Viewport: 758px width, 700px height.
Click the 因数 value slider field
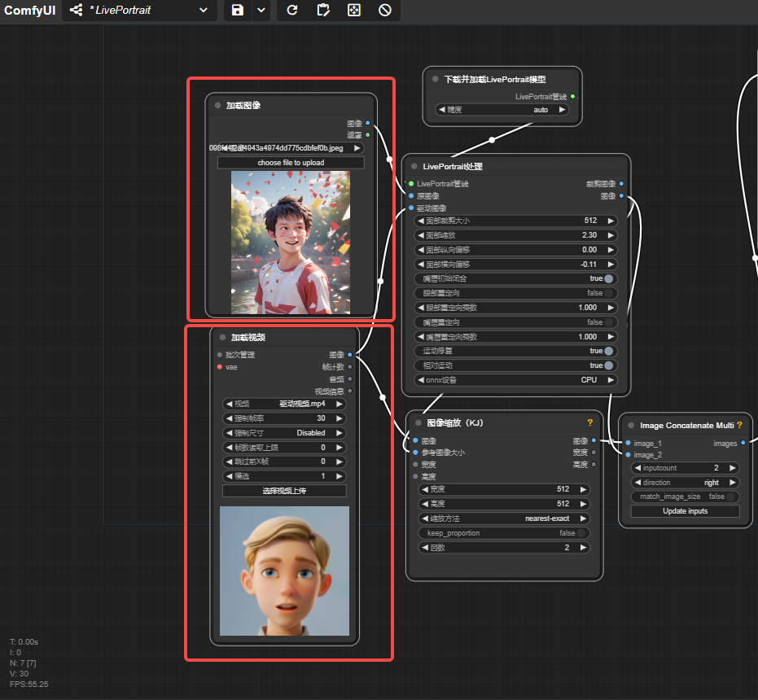coord(504,547)
